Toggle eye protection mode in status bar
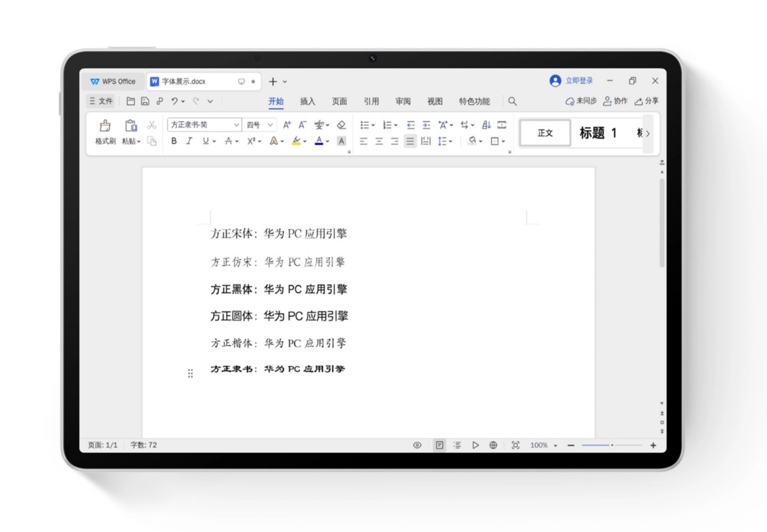Image resolution: width=767 pixels, height=532 pixels. [417, 445]
